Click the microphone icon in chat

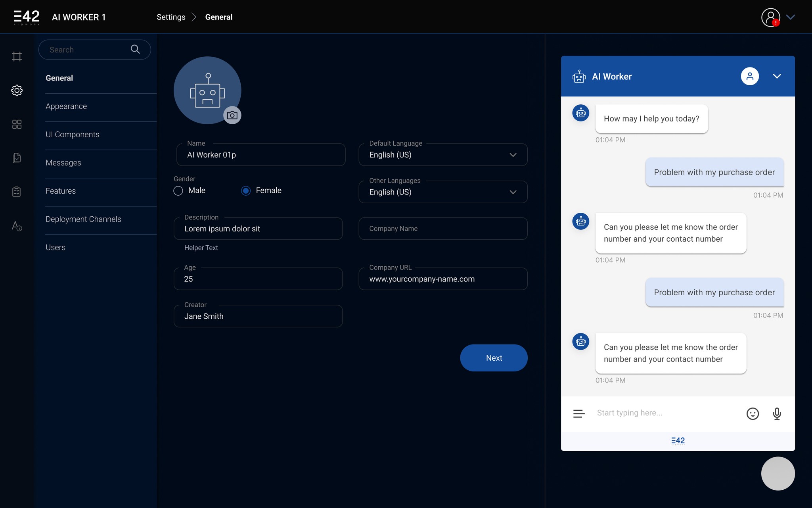(x=777, y=414)
